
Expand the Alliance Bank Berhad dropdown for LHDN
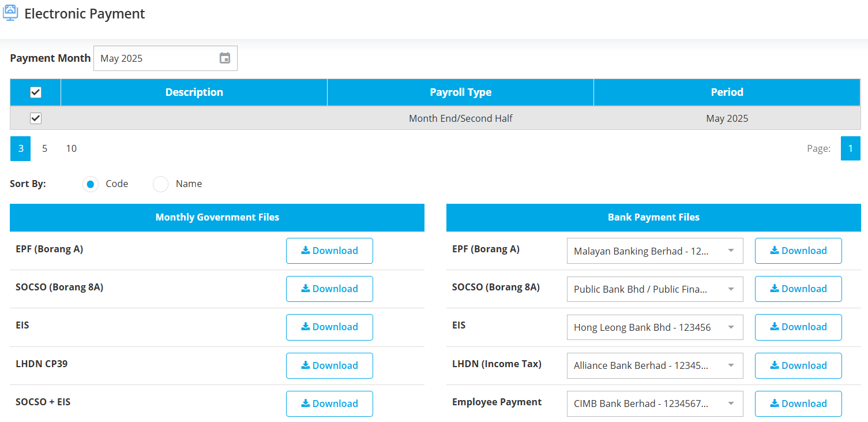655,365
